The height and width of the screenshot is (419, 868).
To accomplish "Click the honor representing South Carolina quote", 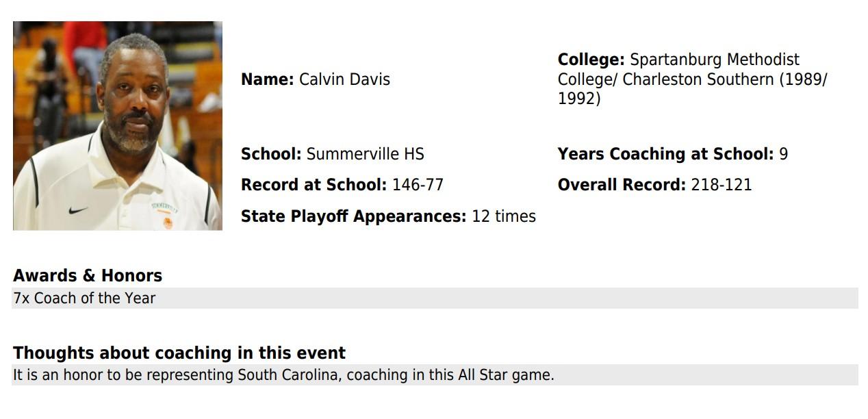I will point(283,375).
